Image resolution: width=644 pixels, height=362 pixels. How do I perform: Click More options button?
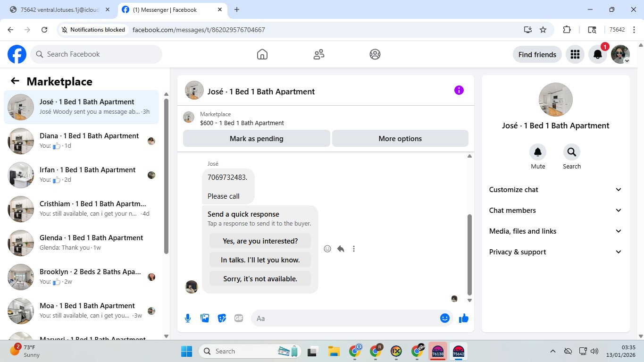(400, 139)
